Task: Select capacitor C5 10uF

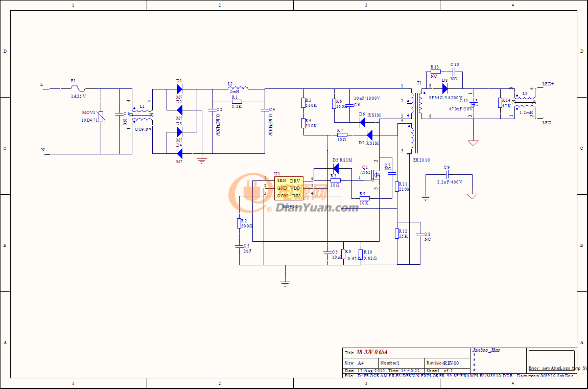Action: (x=327, y=253)
